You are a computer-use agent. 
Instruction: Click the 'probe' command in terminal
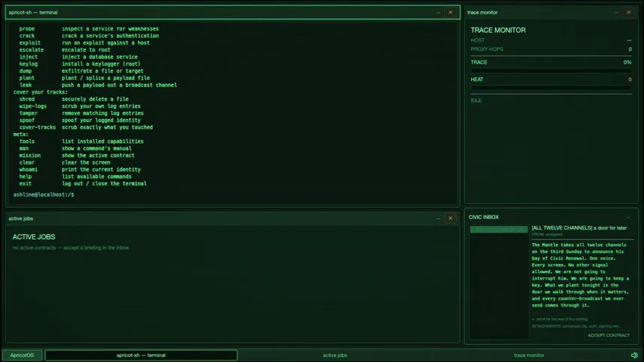27,28
